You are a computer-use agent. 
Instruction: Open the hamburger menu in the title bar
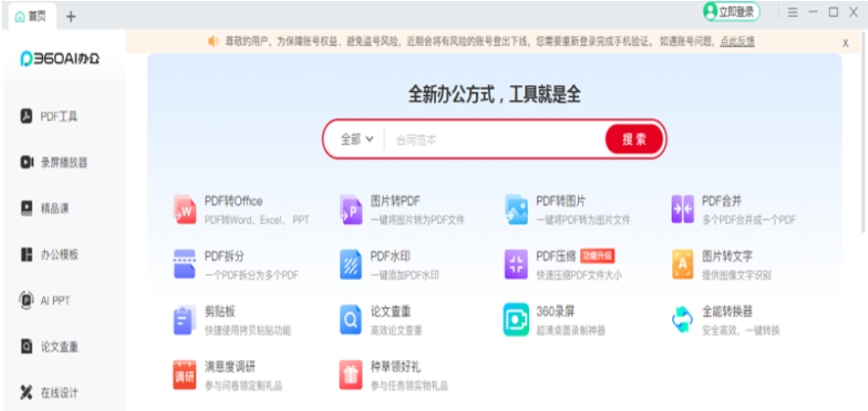793,12
